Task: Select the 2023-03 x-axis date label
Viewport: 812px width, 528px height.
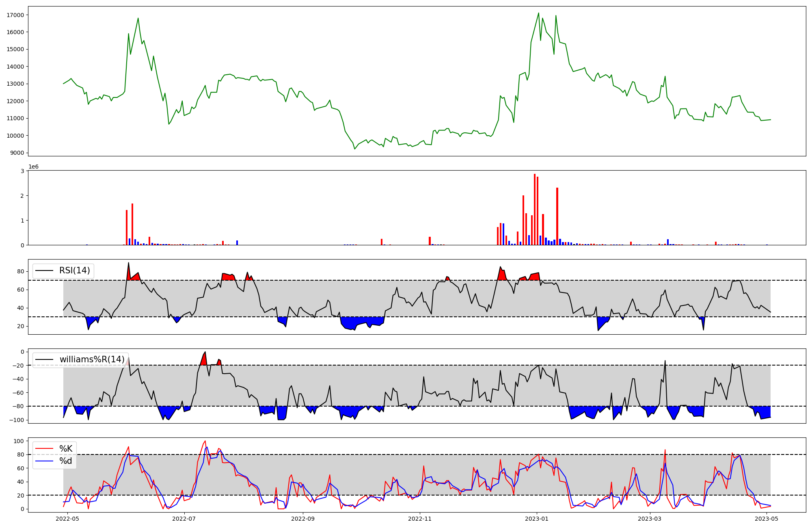Action: [x=650, y=519]
